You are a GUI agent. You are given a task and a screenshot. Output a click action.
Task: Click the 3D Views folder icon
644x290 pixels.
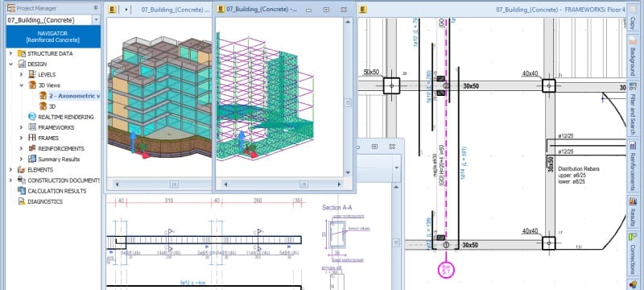(32, 85)
